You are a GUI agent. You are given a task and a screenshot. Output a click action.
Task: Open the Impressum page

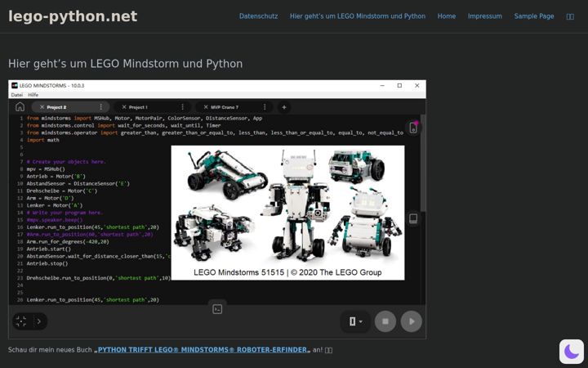(x=485, y=16)
